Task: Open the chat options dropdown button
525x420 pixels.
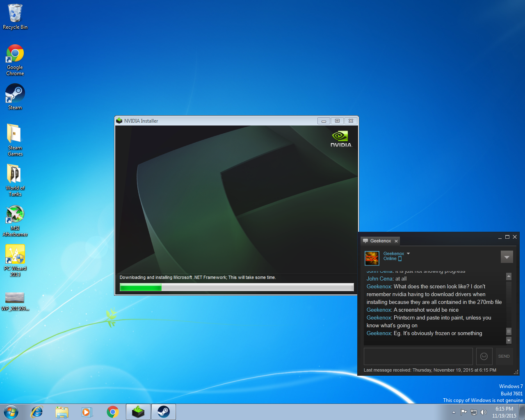Action: pyautogui.click(x=507, y=257)
